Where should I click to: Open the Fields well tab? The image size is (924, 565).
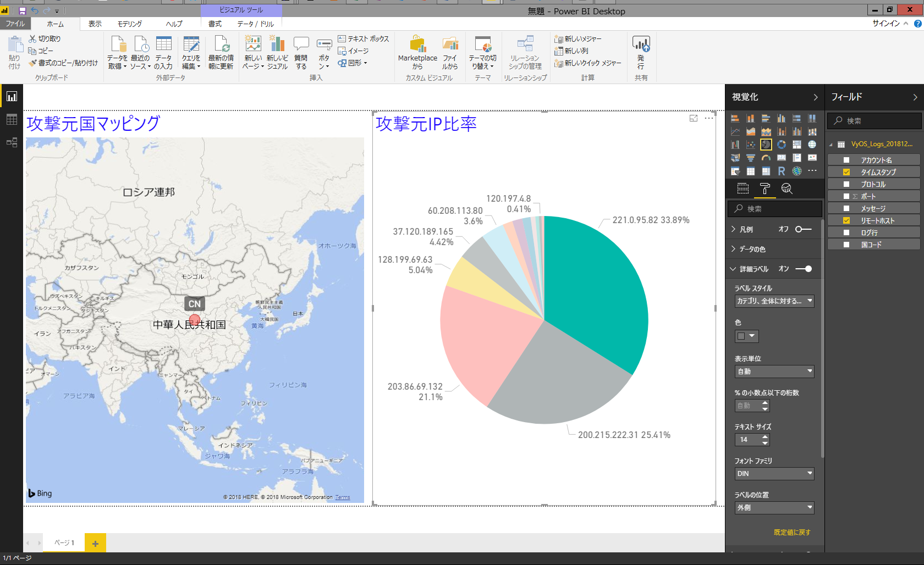click(x=743, y=189)
